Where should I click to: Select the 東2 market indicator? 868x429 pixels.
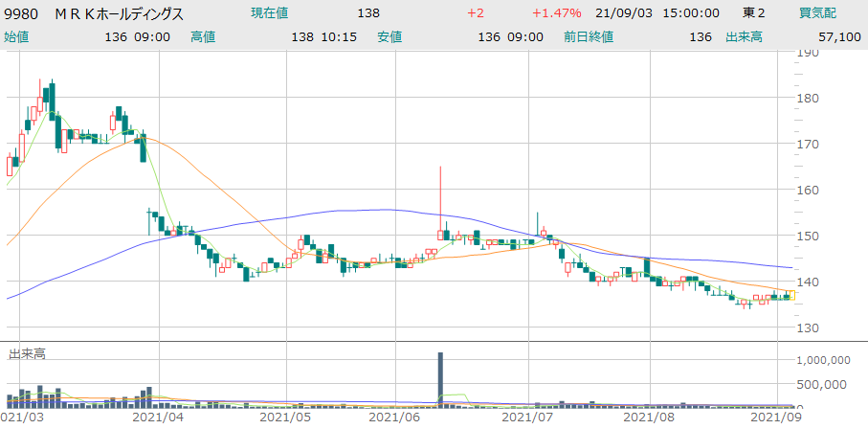tap(755, 13)
